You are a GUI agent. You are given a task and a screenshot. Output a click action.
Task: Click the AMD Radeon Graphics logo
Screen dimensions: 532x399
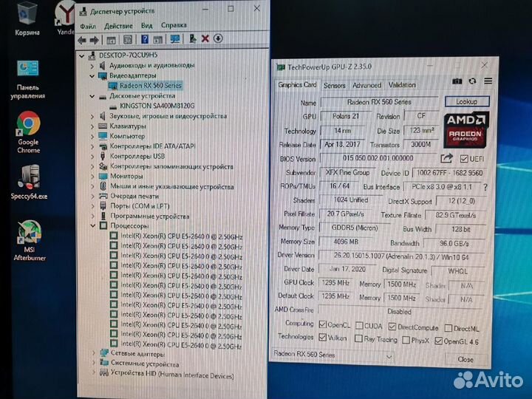click(x=466, y=130)
